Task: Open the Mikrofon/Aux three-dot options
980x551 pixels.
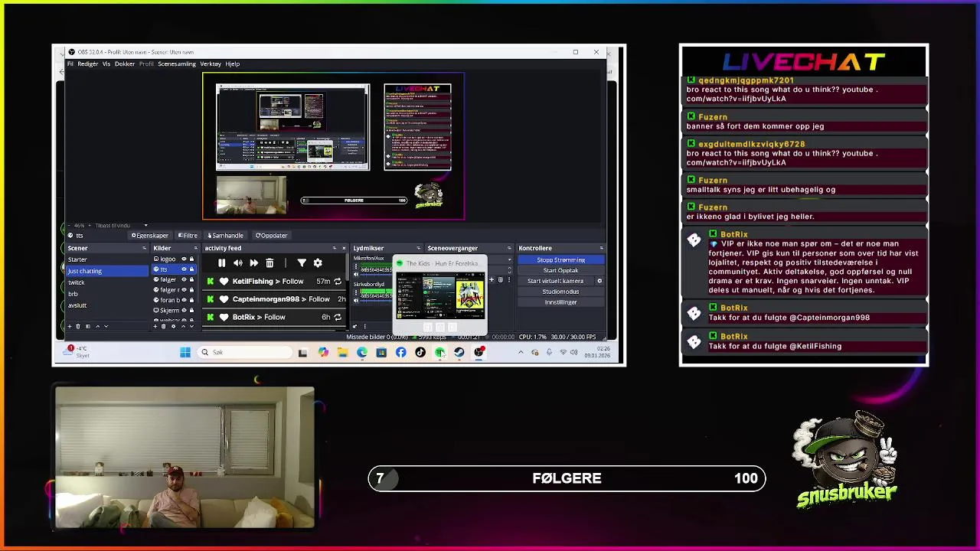Action: tap(356, 266)
